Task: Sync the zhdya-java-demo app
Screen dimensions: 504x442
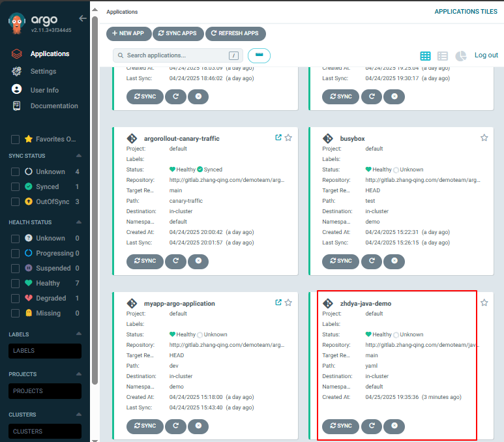Action: tap(341, 426)
